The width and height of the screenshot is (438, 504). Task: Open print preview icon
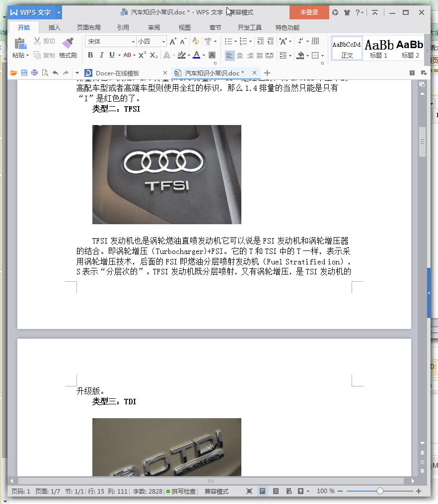pos(45,73)
